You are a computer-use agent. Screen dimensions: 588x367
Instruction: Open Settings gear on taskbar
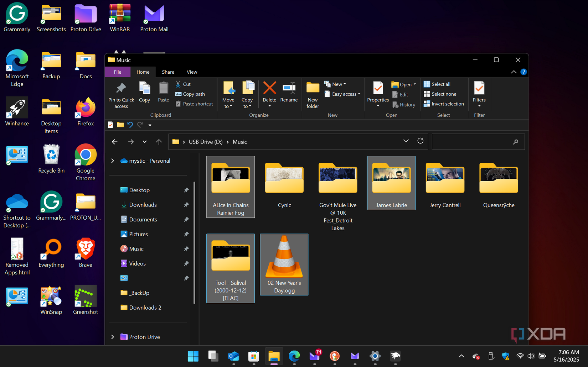375,356
